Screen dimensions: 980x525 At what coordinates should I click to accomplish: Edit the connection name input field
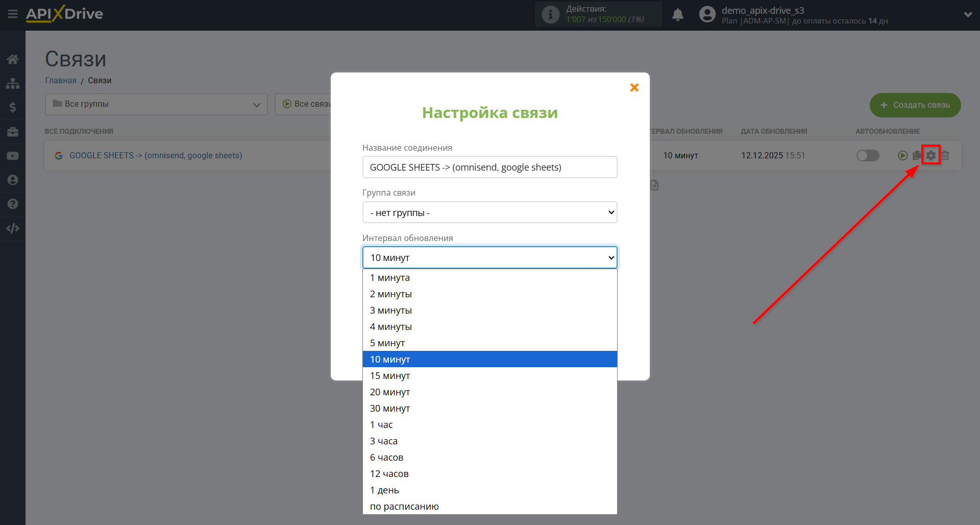pyautogui.click(x=489, y=167)
